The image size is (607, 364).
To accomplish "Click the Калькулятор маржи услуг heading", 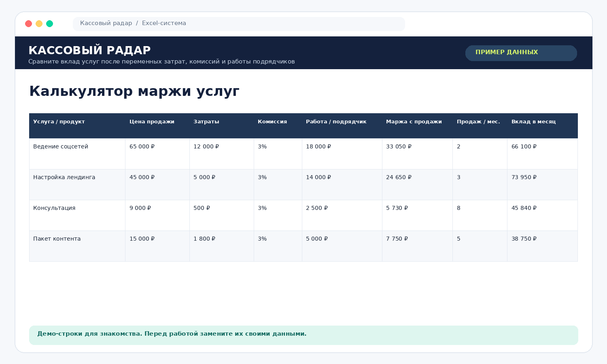I will [x=134, y=91].
